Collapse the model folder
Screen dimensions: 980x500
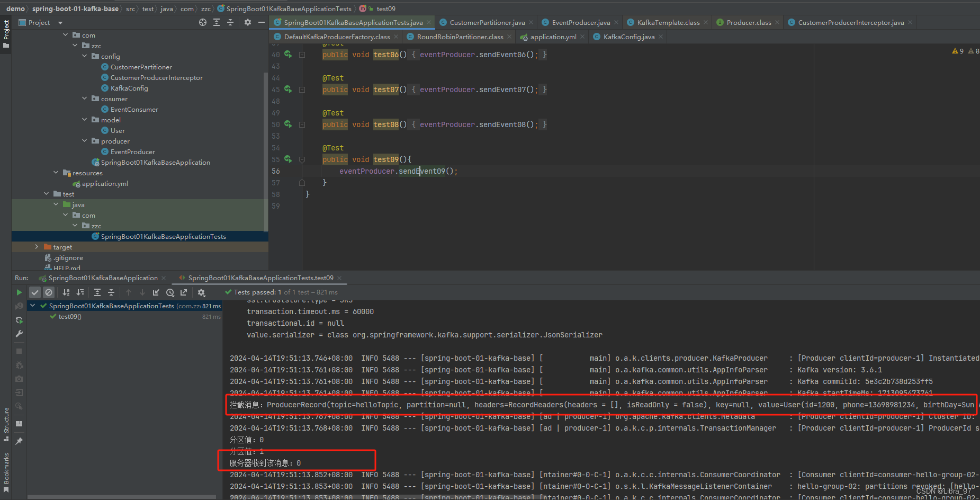coord(85,119)
